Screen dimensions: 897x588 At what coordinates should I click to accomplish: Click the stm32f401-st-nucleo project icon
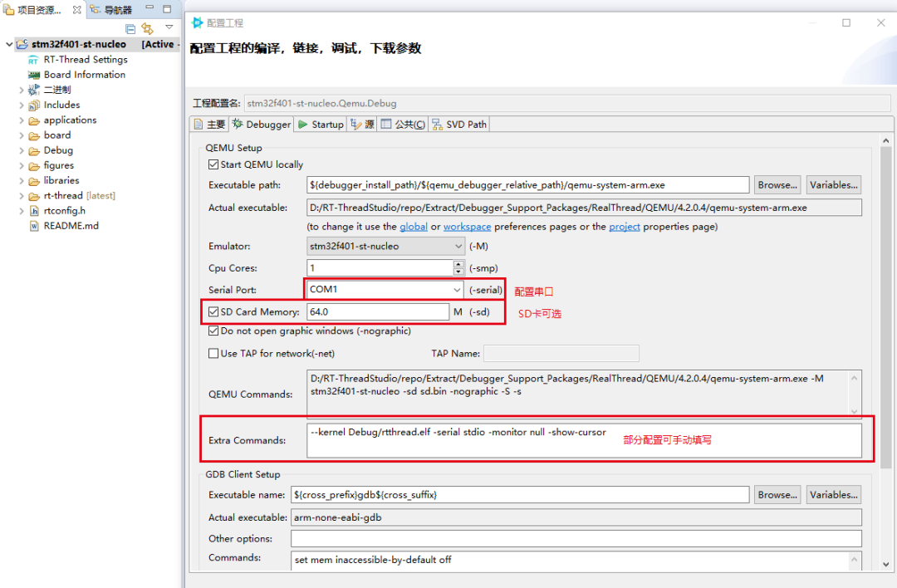22,45
